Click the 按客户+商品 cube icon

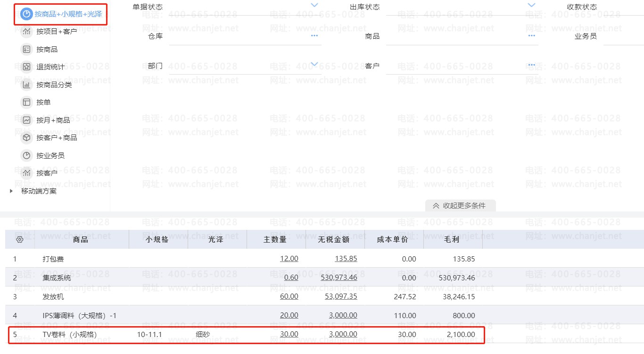[x=26, y=137]
